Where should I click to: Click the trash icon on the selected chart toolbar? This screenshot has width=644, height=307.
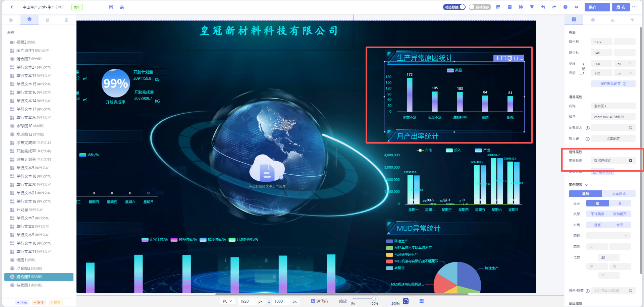click(x=516, y=58)
